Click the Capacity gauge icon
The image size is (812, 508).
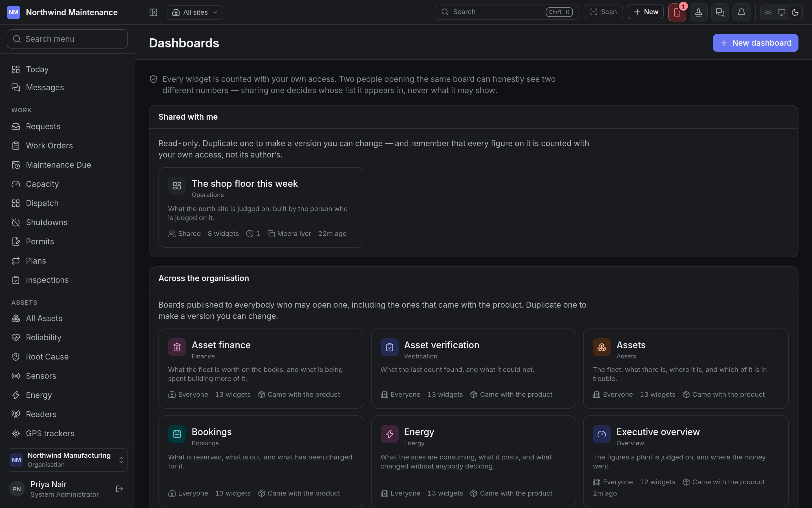coord(16,184)
